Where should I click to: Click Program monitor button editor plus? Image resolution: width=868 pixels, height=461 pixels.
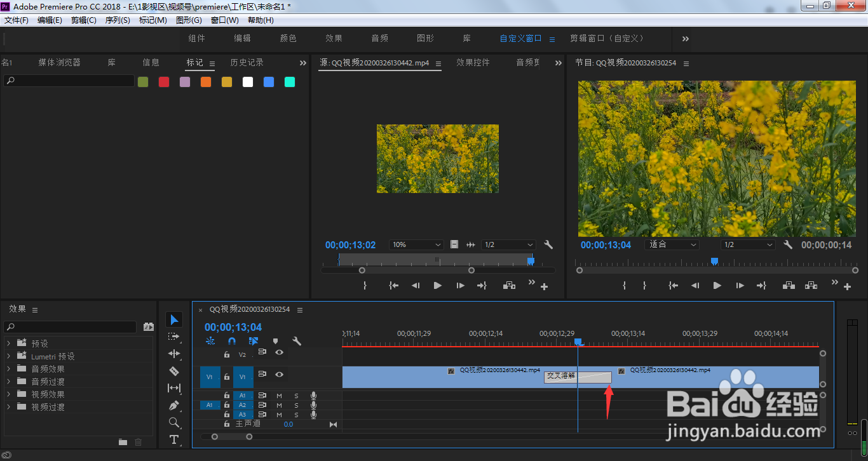(x=847, y=287)
